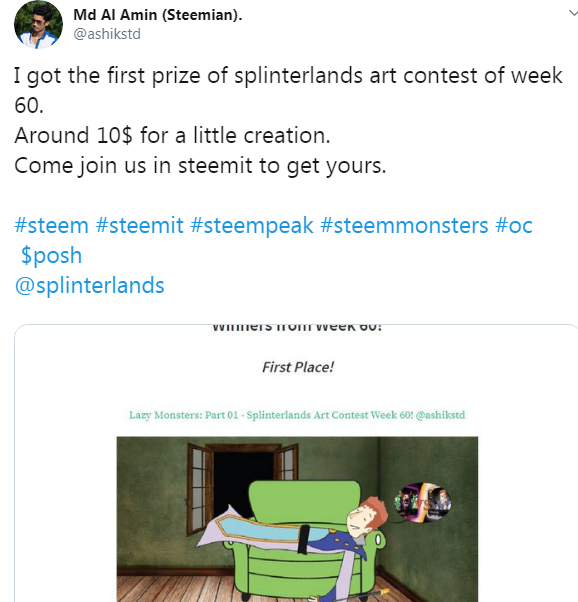Click the tweet text about first prize
Image resolution: width=578 pixels, height=602 pixels.
pos(288,90)
